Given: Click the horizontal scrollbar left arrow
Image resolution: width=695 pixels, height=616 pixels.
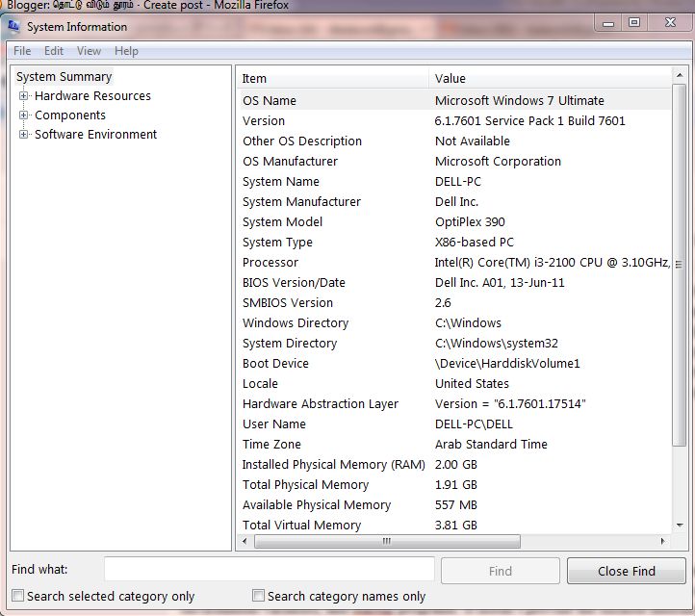Looking at the screenshot, I should tap(245, 541).
